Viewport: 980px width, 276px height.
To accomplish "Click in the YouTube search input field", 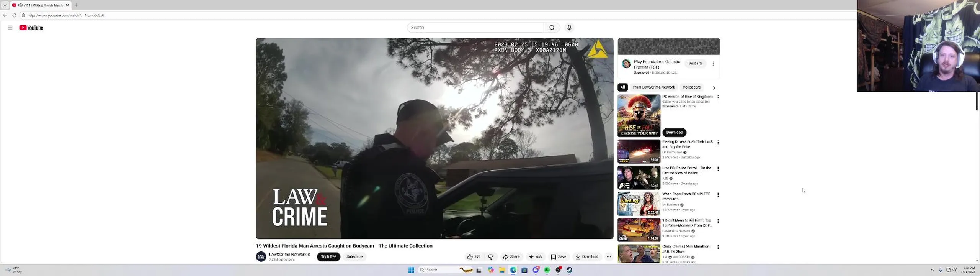I will pyautogui.click(x=475, y=28).
